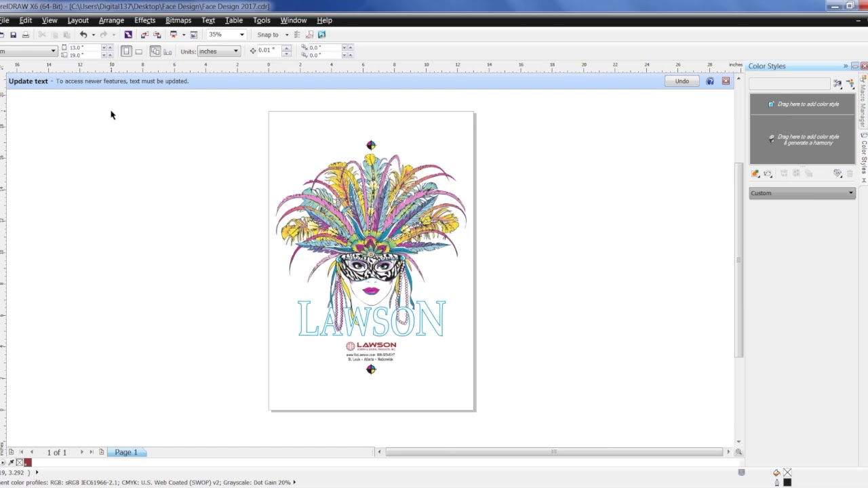Screen dimensions: 868x488
Task: Switch to the Macro Manager docker tab
Action: click(863, 100)
